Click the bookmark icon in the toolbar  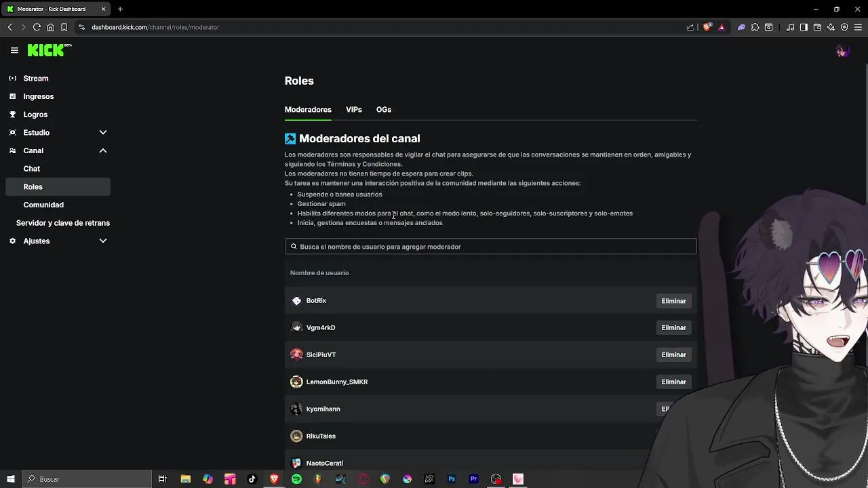coord(64,27)
